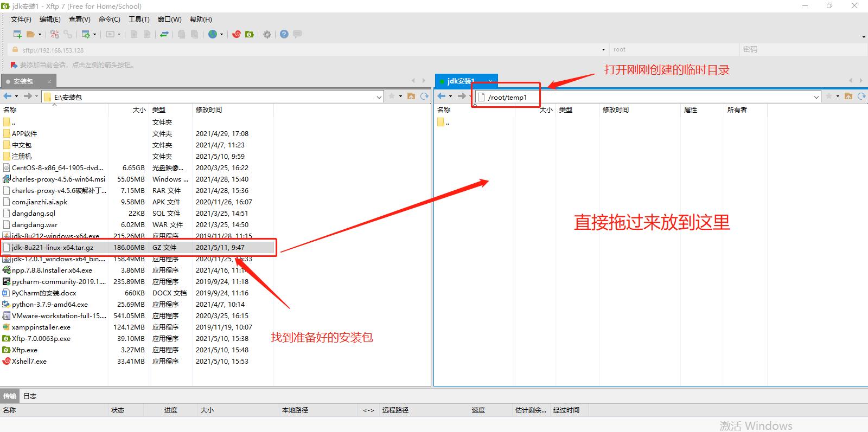Sort remote files by 所有者 column
Image resolution: width=868 pixels, height=432 pixels.
click(x=745, y=109)
